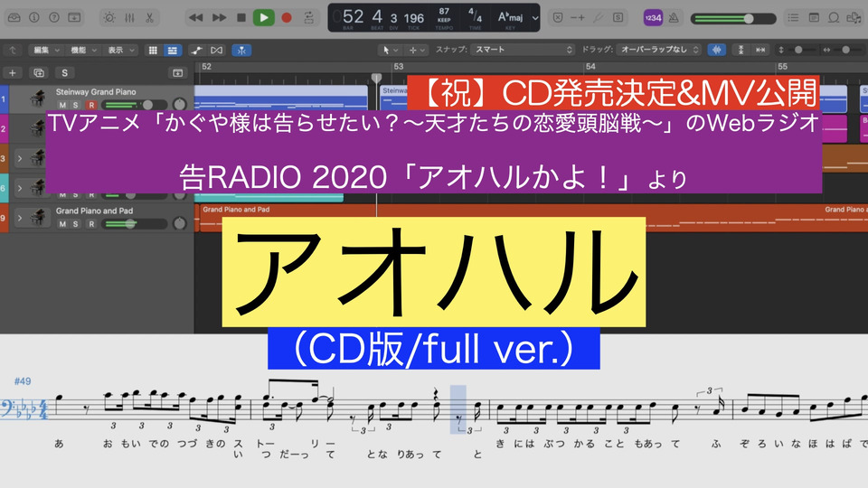The height and width of the screenshot is (488, 868).
Task: Duplicate track button
Action: tap(39, 72)
